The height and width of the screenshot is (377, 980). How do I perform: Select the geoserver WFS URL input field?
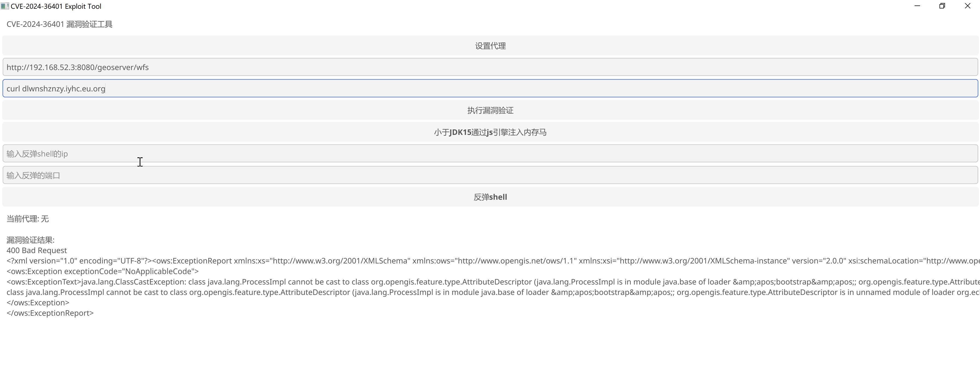tap(490, 67)
